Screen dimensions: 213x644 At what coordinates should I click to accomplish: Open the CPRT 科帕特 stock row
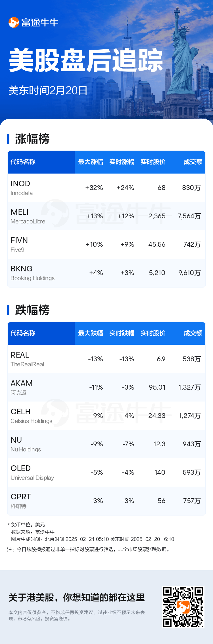(106, 501)
